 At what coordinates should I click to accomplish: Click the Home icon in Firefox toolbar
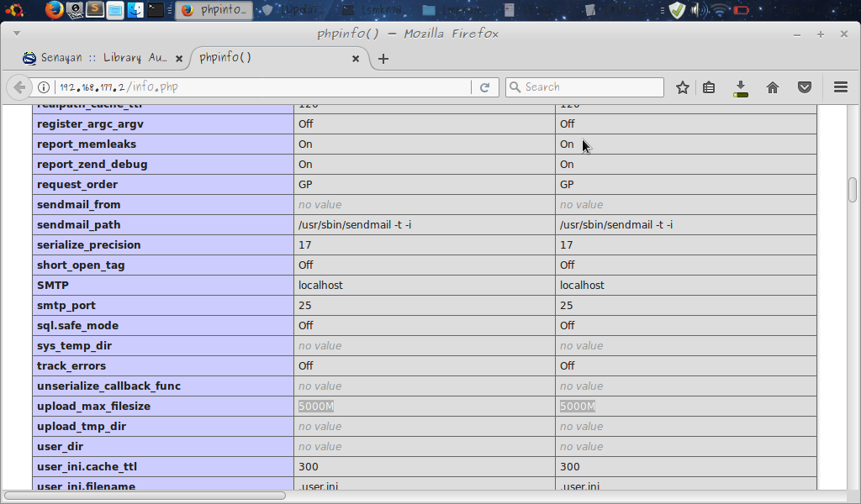772,87
